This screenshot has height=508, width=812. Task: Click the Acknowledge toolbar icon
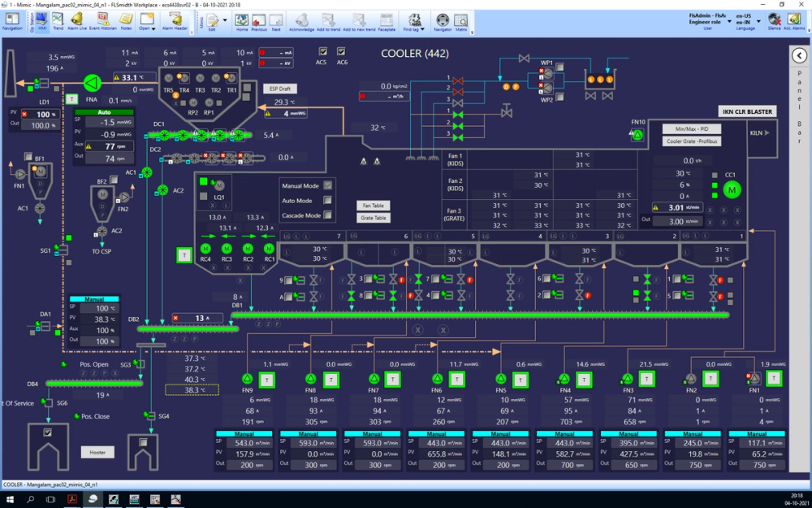point(300,21)
